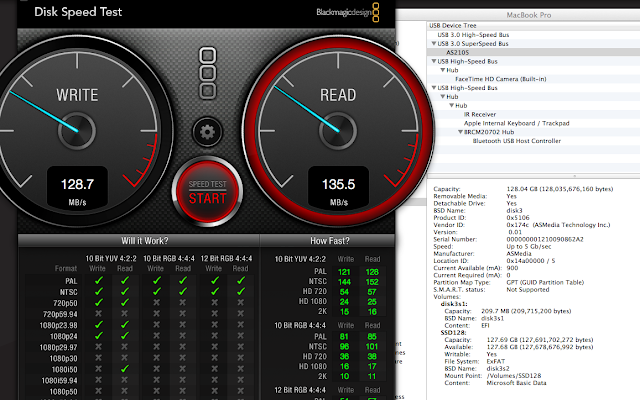The height and width of the screenshot is (400, 640).
Task: Click the Vendor ID ASMedia Technology value
Action: pos(558,225)
